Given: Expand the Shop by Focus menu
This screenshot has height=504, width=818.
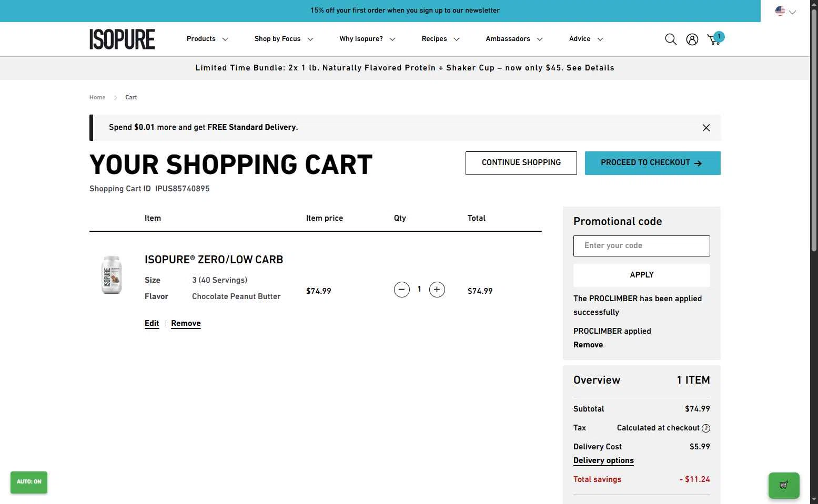Looking at the screenshot, I should [x=284, y=39].
